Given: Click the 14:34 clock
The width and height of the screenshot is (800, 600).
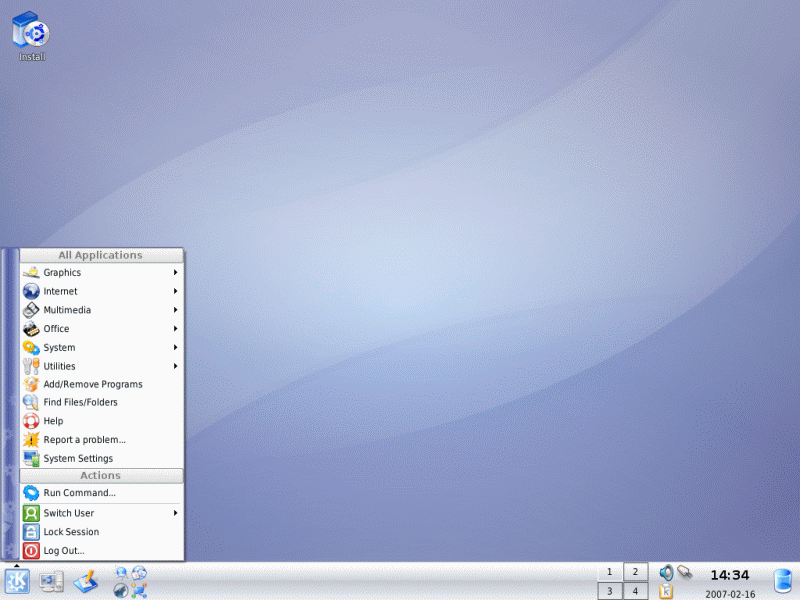Looking at the screenshot, I should pyautogui.click(x=730, y=576).
